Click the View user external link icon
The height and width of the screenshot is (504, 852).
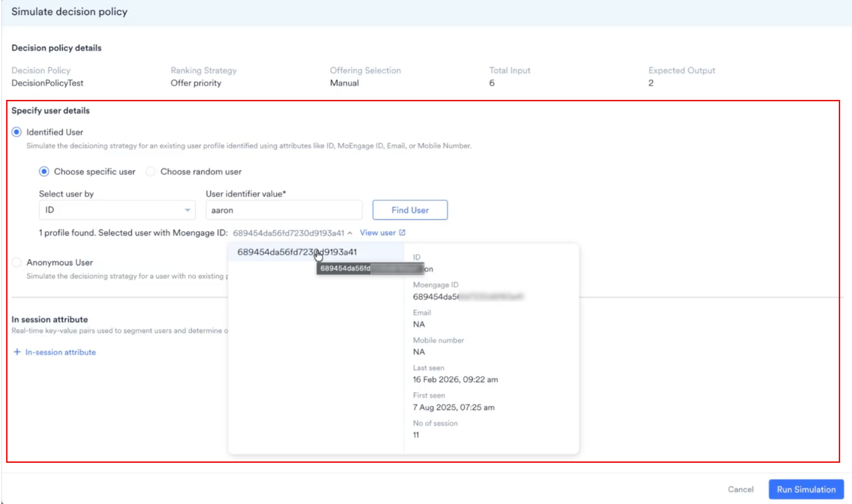402,233
